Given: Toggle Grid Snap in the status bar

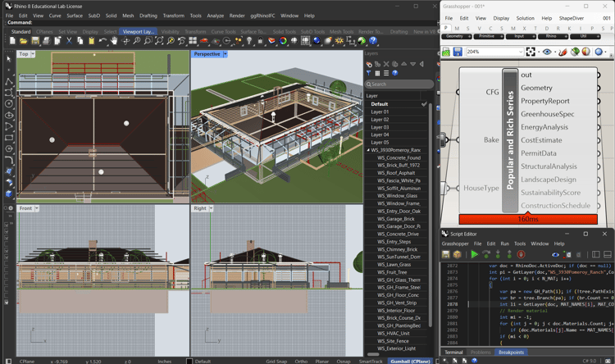Looking at the screenshot, I should pyautogui.click(x=276, y=362).
